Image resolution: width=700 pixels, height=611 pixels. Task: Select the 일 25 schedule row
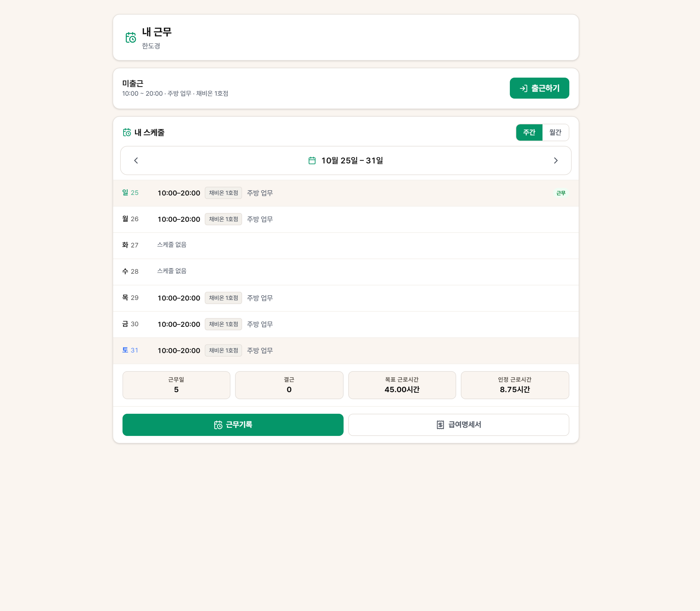[346, 193]
